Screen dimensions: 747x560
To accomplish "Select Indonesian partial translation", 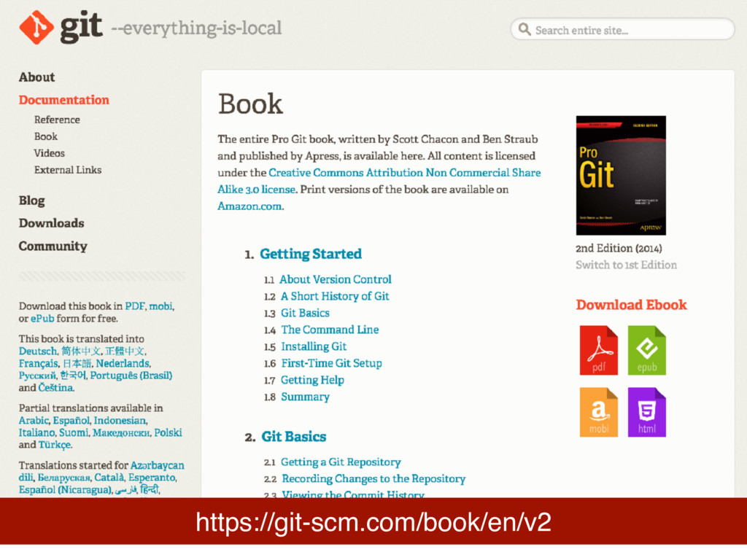I will point(120,421).
